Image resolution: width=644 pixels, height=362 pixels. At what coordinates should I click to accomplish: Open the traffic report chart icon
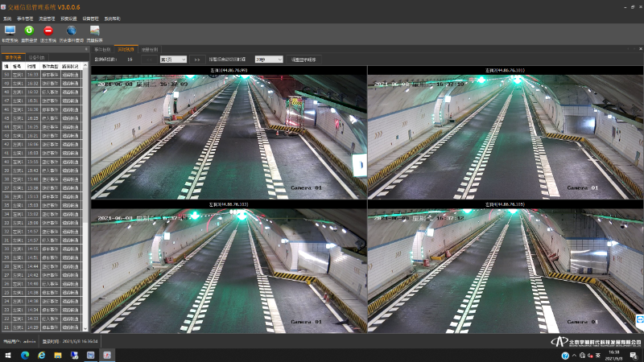point(94,31)
